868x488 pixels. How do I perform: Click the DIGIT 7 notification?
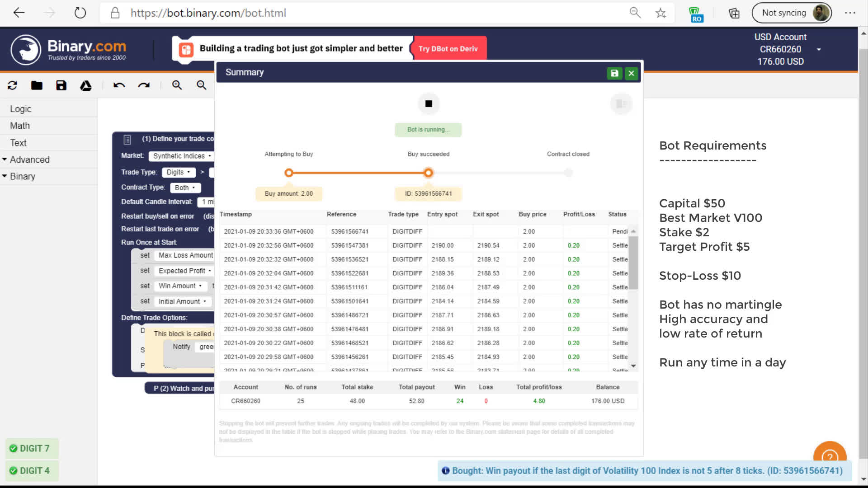click(x=32, y=449)
